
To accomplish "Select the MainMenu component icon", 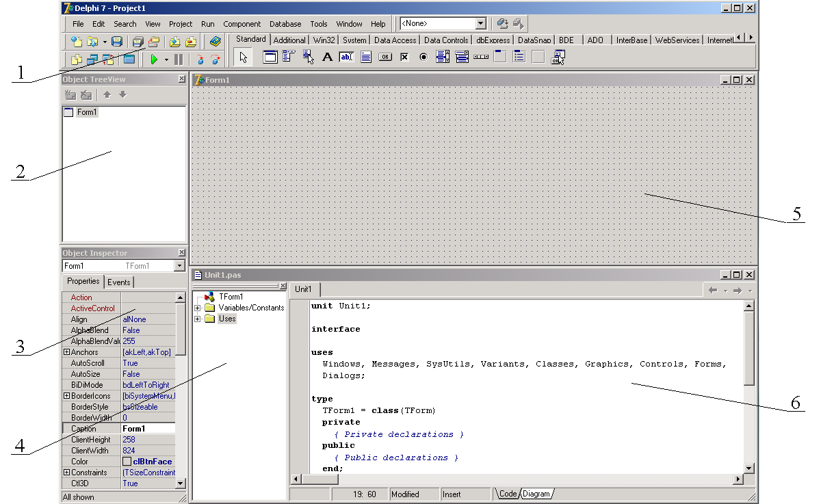I will pos(289,57).
